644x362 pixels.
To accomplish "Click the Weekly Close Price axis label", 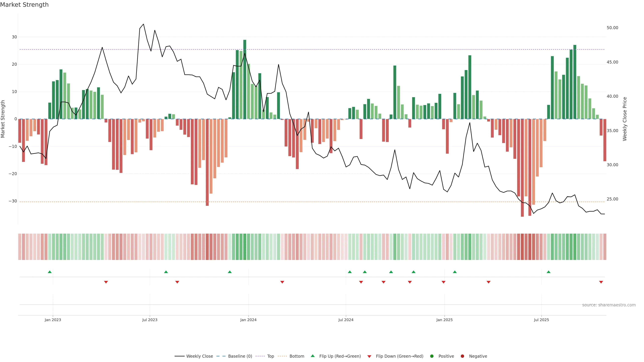I will tap(625, 119).
